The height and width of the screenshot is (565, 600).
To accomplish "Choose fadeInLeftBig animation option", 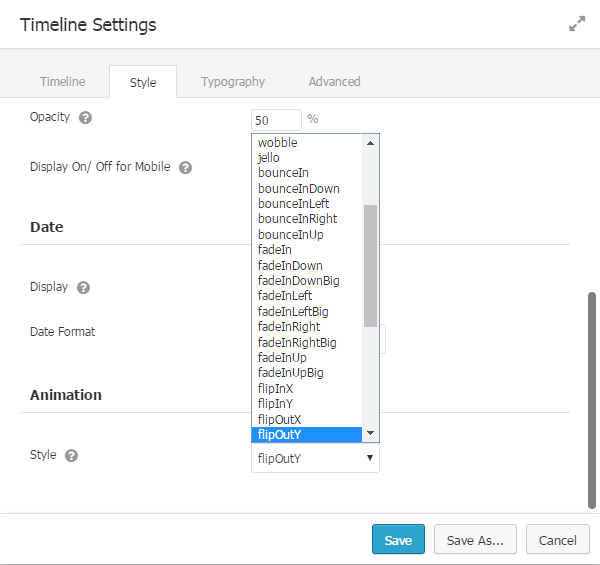I will (x=293, y=312).
